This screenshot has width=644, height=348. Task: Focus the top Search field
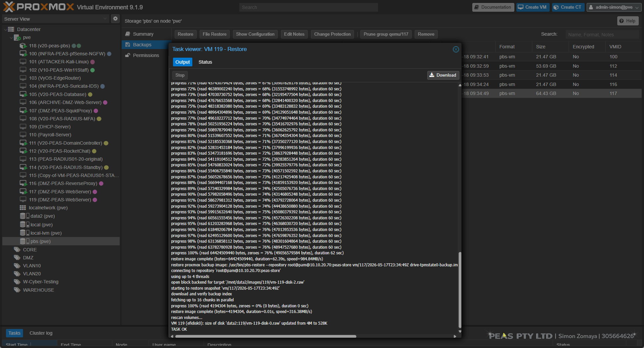(x=309, y=7)
